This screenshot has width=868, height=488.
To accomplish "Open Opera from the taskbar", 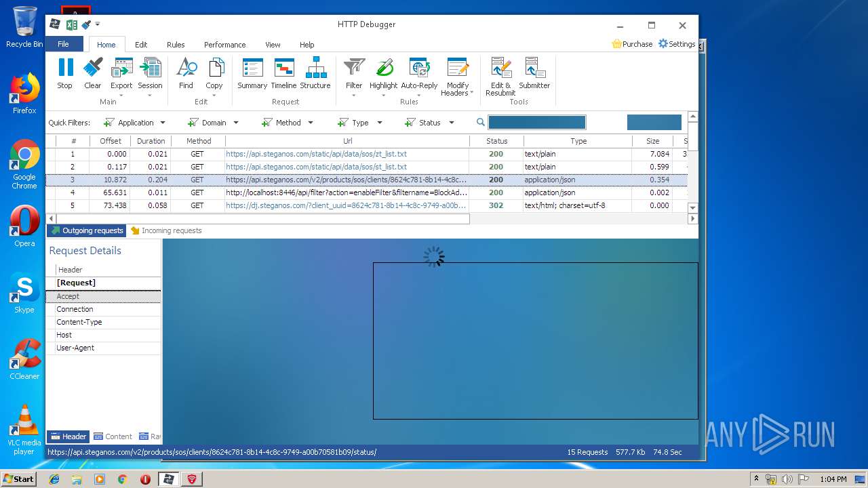I will [145, 479].
